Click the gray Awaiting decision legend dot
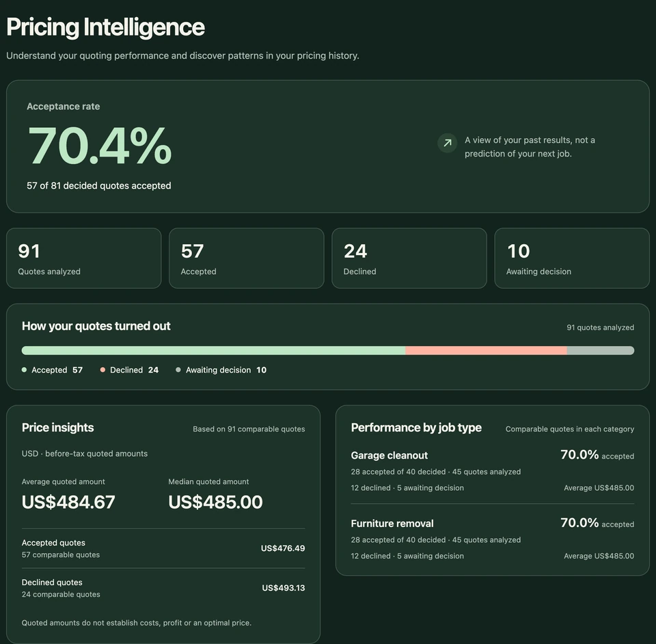This screenshot has height=644, width=656. point(178,370)
